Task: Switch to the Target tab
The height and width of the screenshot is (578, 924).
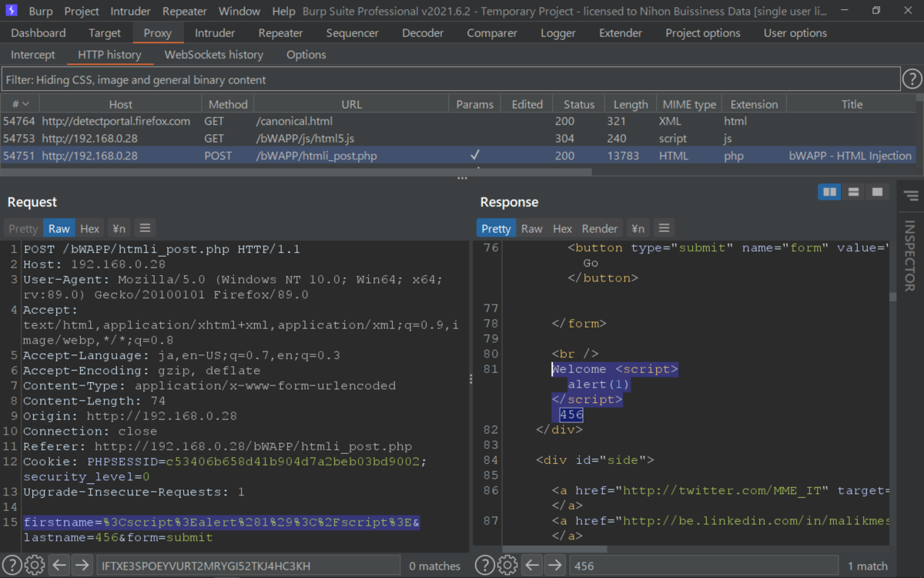Action: coord(105,33)
